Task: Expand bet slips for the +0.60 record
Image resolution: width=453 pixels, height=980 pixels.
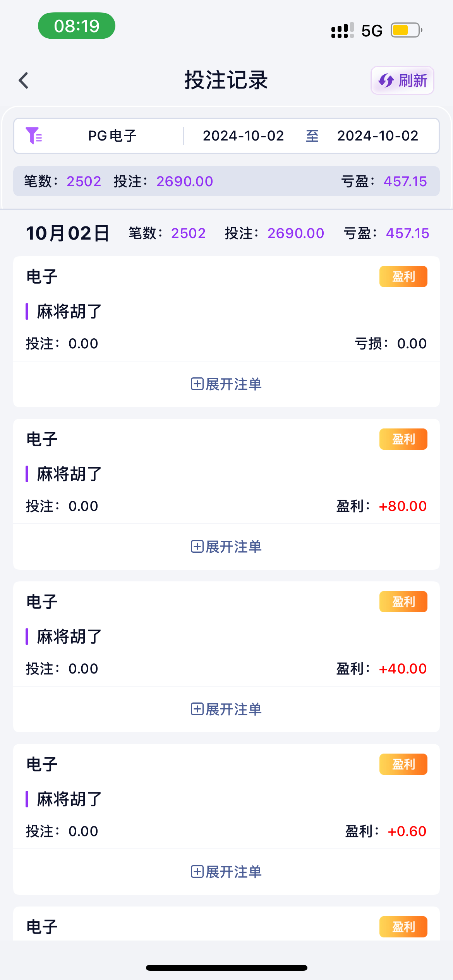Action: [x=226, y=872]
